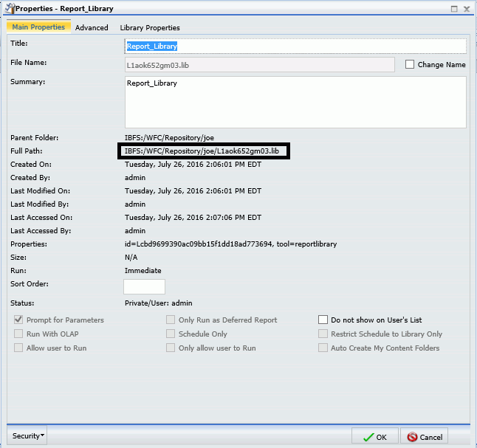
Task: Click the Last Modified On date value
Action: [193, 191]
